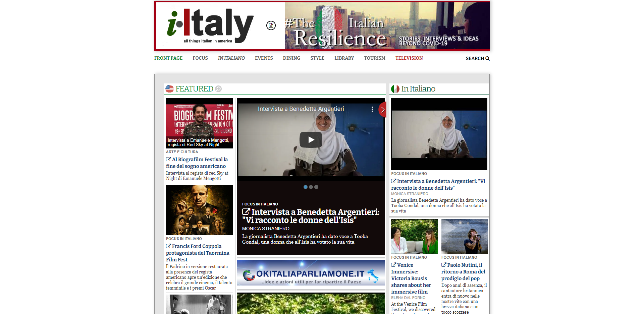Select the first carousel dot

coord(306,187)
